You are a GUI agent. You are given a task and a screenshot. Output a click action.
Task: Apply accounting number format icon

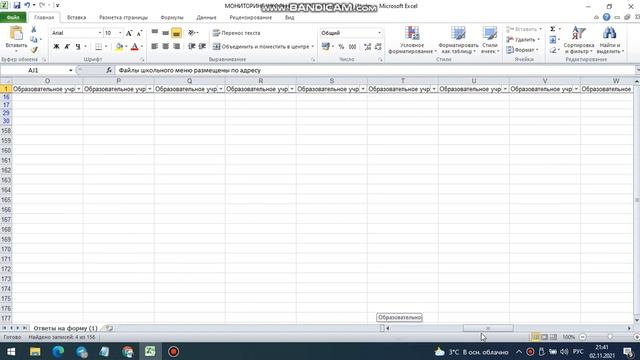point(325,47)
